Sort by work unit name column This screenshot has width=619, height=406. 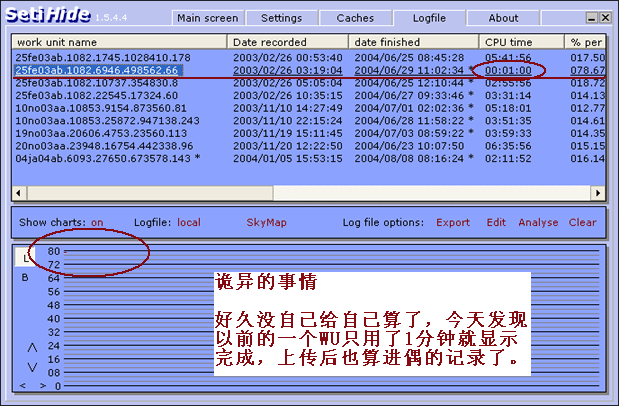click(119, 42)
